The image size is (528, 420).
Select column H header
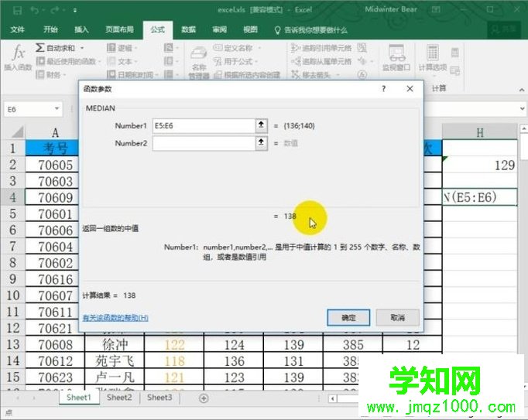click(479, 132)
